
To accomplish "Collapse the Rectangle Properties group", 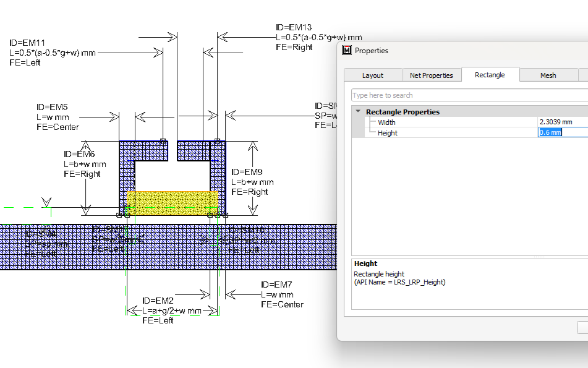I will pyautogui.click(x=358, y=111).
